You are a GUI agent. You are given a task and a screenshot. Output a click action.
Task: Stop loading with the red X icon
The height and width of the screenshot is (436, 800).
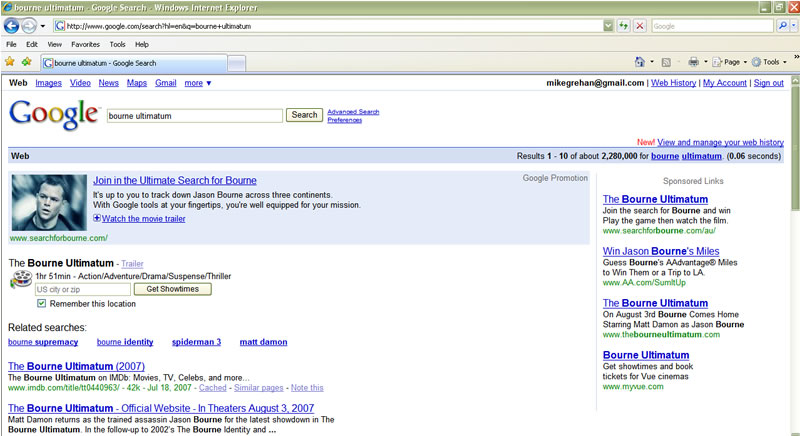tap(640, 26)
